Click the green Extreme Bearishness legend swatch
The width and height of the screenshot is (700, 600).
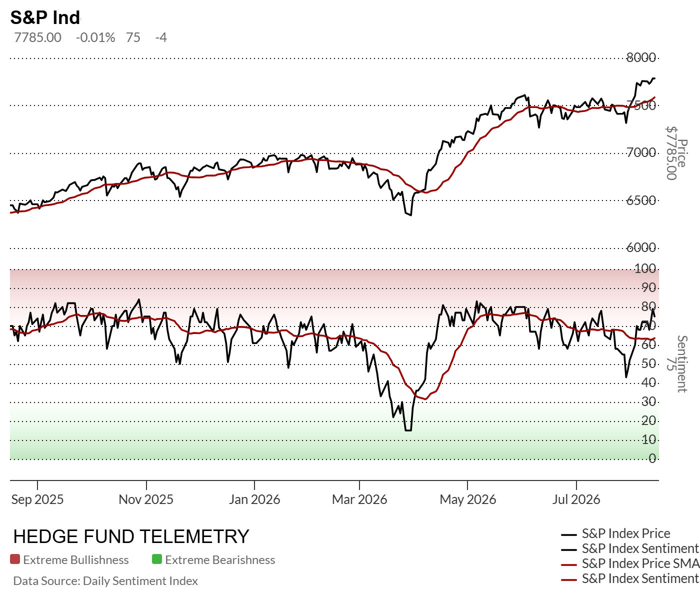[157, 559]
